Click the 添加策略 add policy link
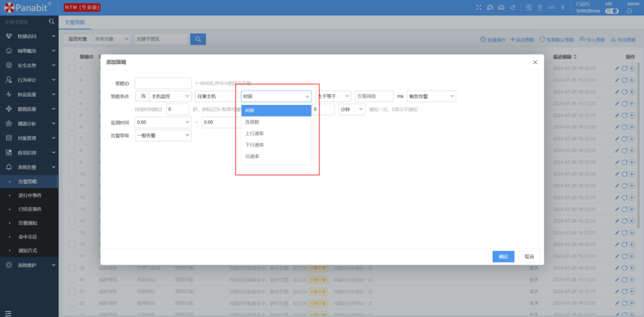Viewport: 644px width, 317px height. [x=522, y=40]
